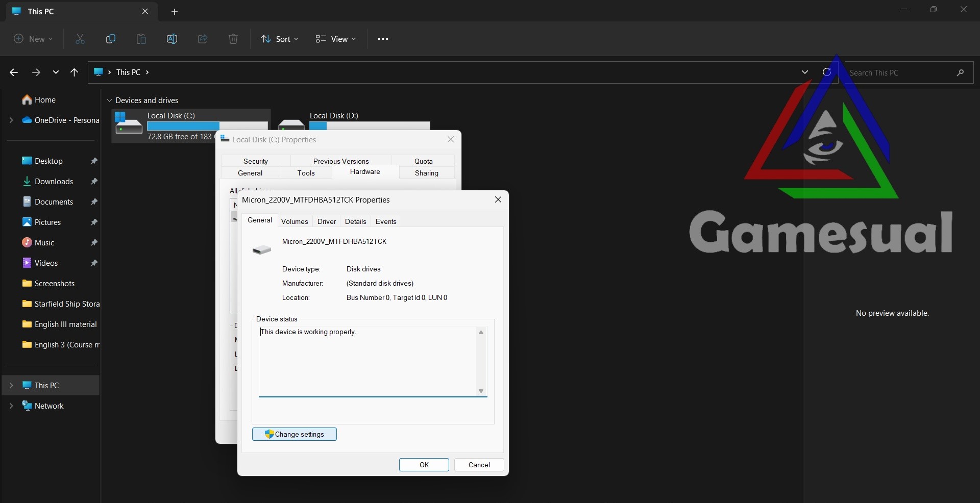The width and height of the screenshot is (980, 503).
Task: Open the View dropdown
Action: pyautogui.click(x=336, y=39)
